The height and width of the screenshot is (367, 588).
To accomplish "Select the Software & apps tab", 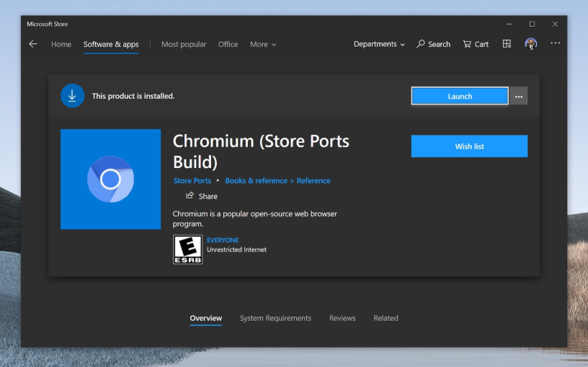I will point(111,44).
